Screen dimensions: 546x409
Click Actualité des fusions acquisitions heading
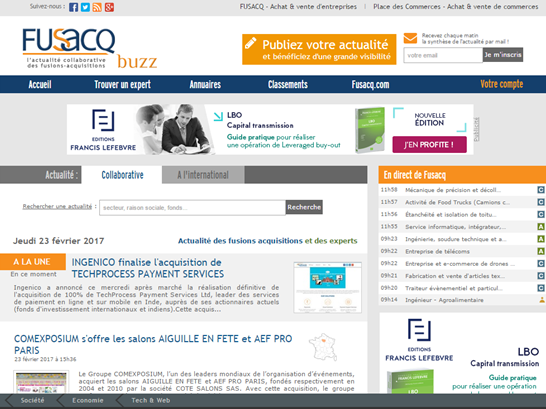[x=267, y=241]
